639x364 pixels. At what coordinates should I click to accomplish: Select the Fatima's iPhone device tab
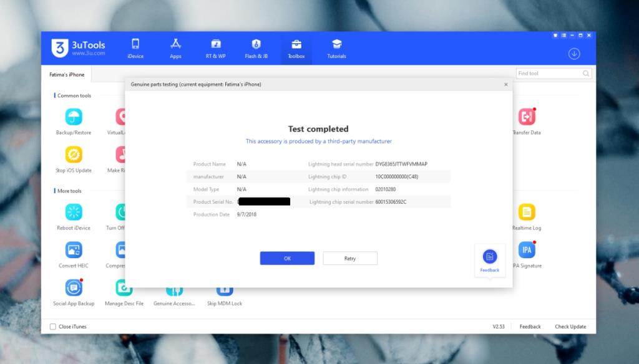click(67, 74)
